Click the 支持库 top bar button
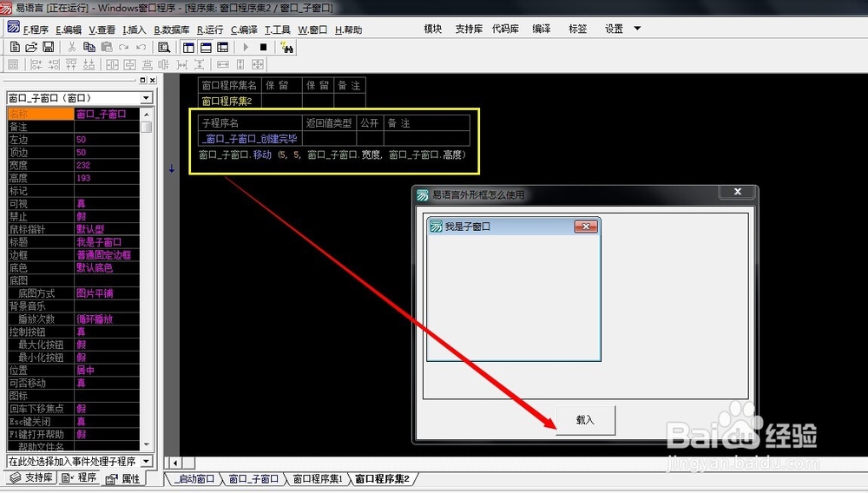868x493 pixels. pyautogui.click(x=469, y=29)
